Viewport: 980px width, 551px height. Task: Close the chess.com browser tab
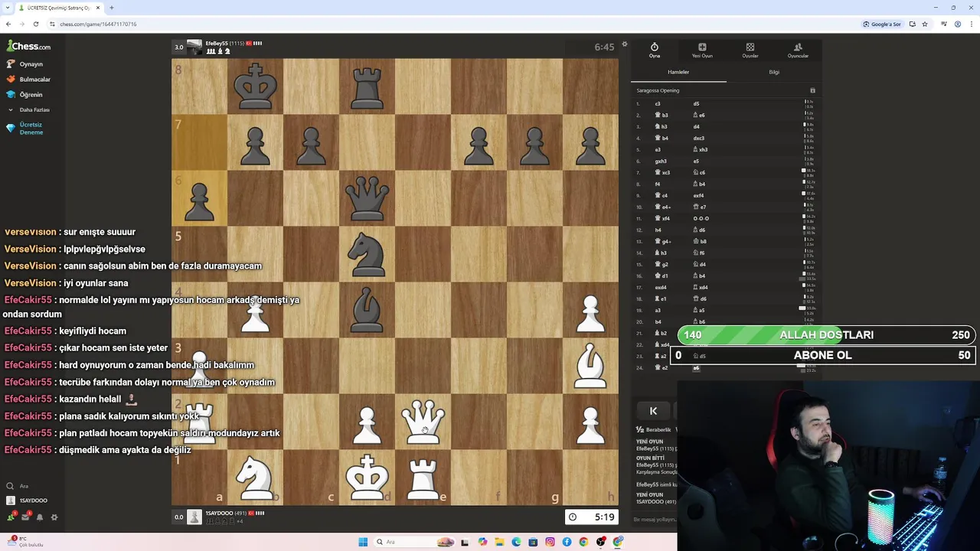click(98, 8)
